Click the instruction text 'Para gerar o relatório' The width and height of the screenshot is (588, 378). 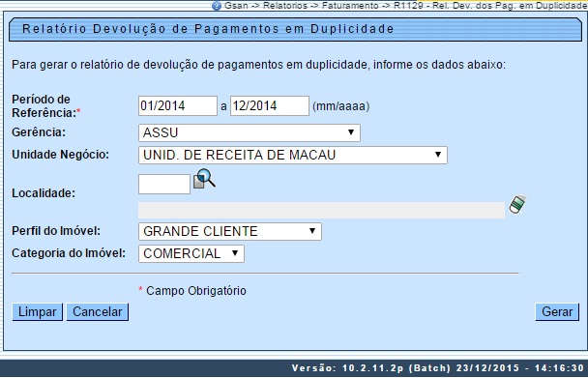point(259,65)
